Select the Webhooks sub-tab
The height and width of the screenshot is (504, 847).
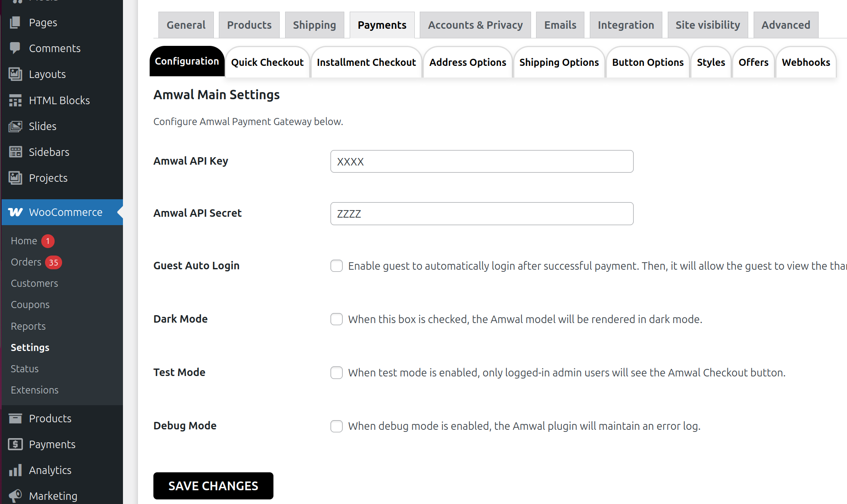(x=806, y=63)
